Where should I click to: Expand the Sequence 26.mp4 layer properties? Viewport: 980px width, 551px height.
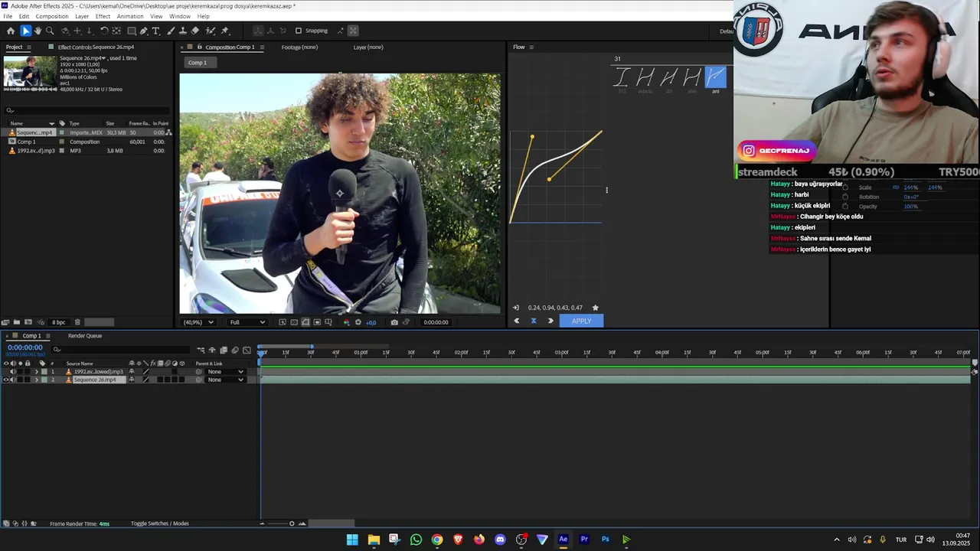(x=36, y=380)
